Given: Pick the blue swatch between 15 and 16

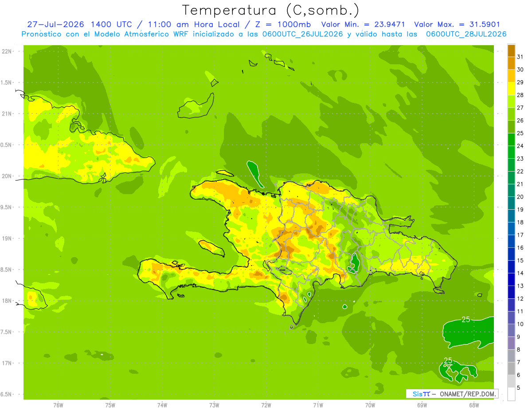Looking at the screenshot, I should tap(511, 254).
